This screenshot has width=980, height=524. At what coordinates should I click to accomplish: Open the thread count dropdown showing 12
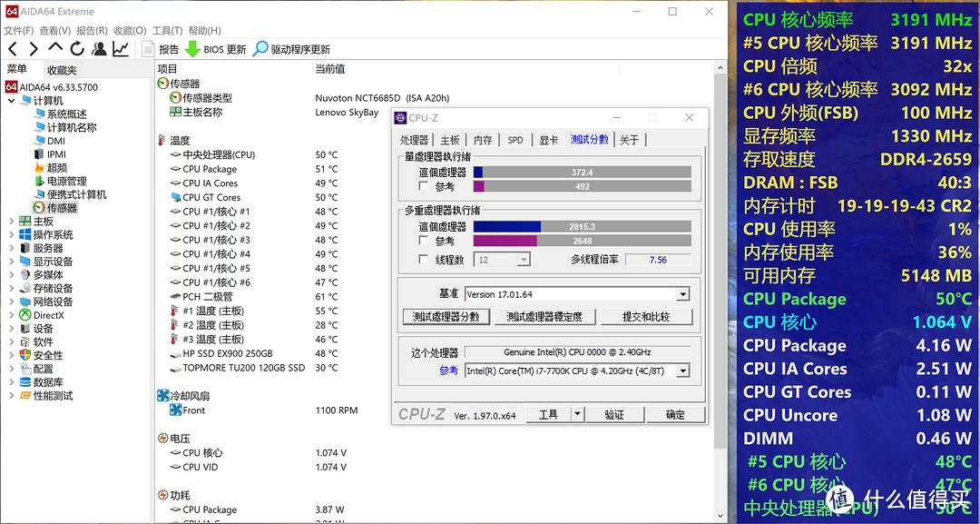pyautogui.click(x=524, y=259)
